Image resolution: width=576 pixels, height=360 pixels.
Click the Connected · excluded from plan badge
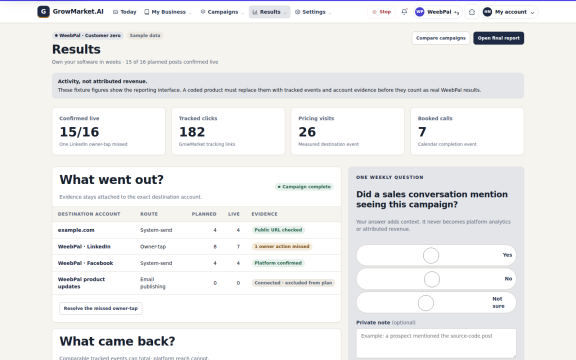coord(293,283)
